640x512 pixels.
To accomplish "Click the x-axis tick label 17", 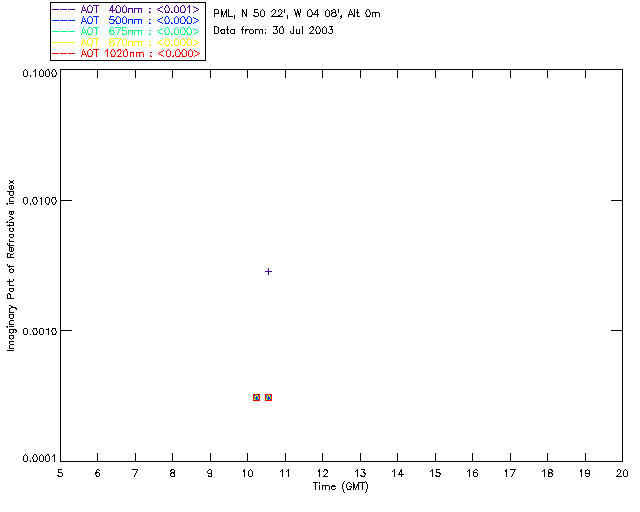I will pos(510,473).
